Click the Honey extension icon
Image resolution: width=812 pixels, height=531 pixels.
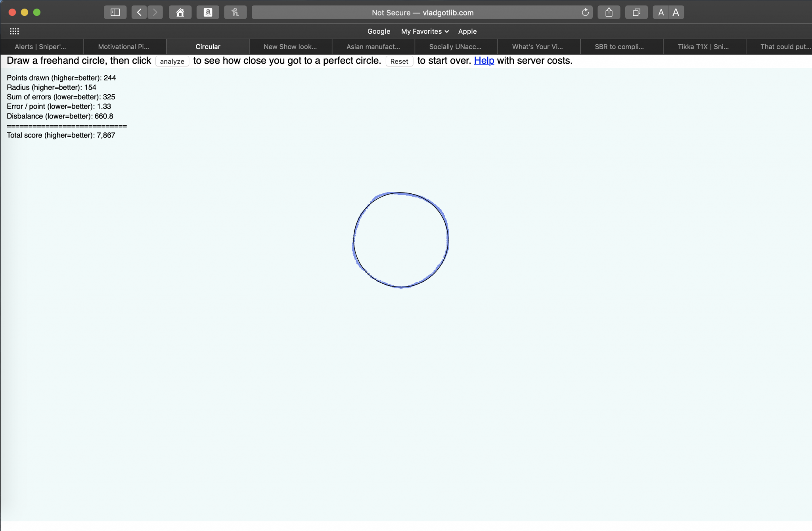point(235,12)
